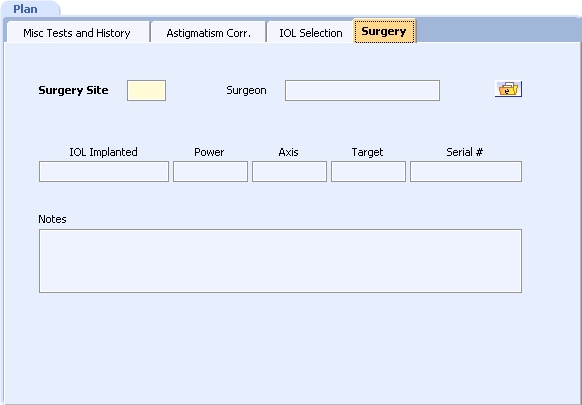This screenshot has width=582, height=405.
Task: Switch to the Misc Tests and History tab
Action: (77, 33)
